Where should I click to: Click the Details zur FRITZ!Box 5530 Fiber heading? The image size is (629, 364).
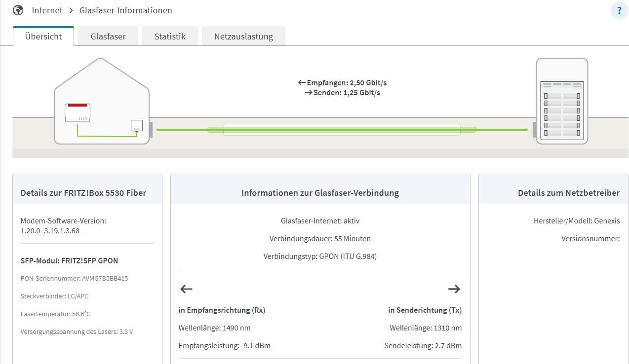click(x=83, y=193)
